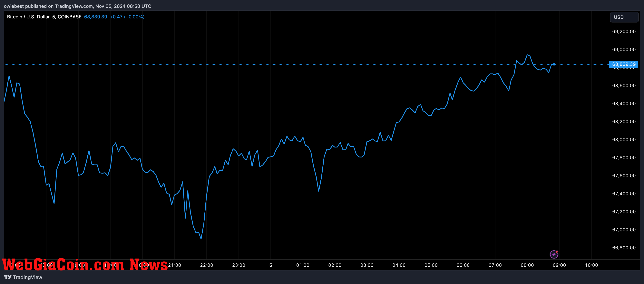644x284 pixels.
Task: Click the 68,400.00 price axis label
Action: [x=624, y=104]
